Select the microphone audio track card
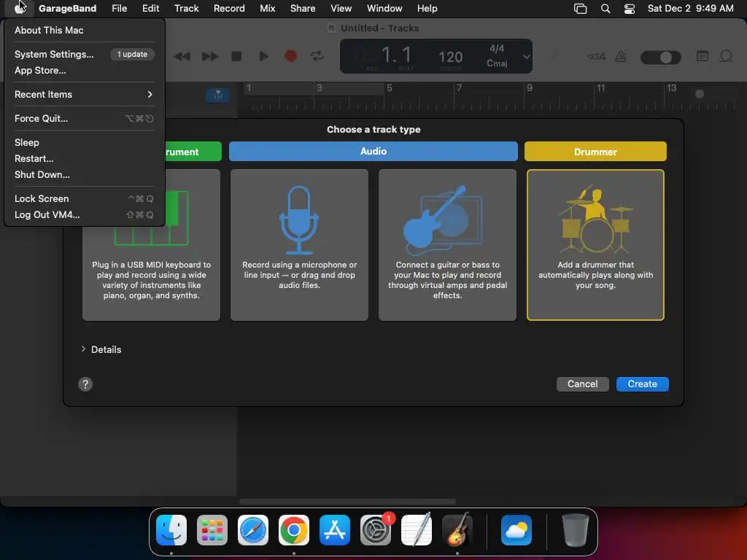The width and height of the screenshot is (747, 560). pos(299,245)
